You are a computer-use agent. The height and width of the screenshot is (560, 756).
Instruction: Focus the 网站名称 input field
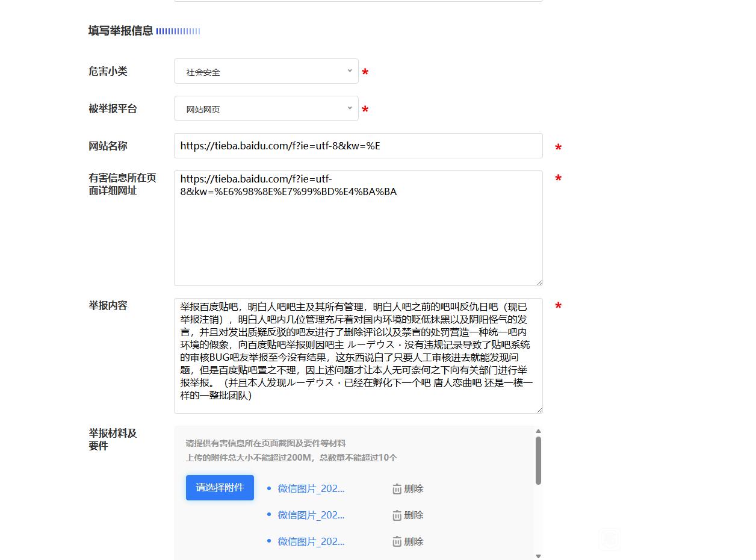(358, 146)
